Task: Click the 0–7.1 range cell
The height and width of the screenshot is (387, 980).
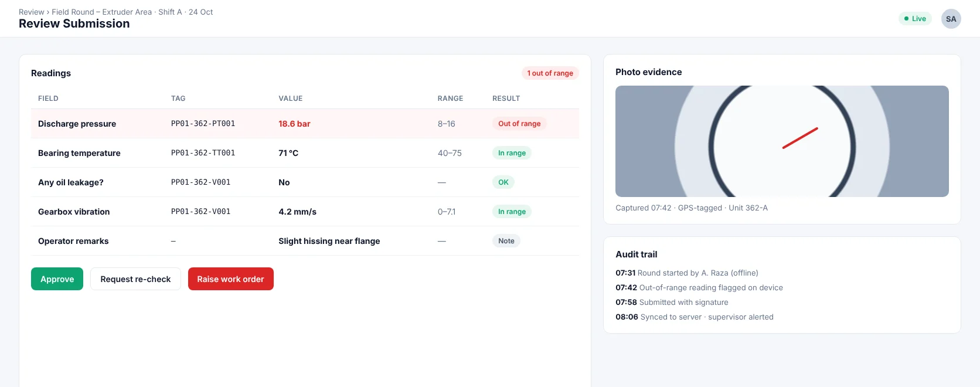Action: (x=447, y=212)
